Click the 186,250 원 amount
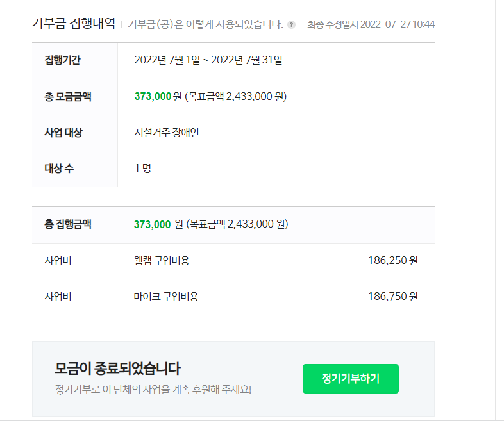The width and height of the screenshot is (504, 423). [x=393, y=260]
